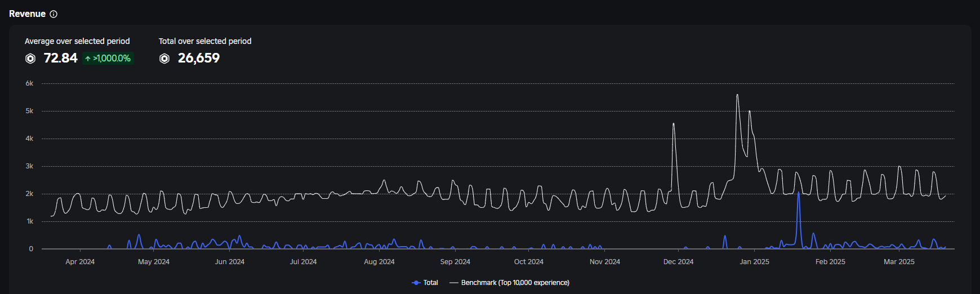
Task: Click the 3k y-axis label
Action: click(x=29, y=166)
